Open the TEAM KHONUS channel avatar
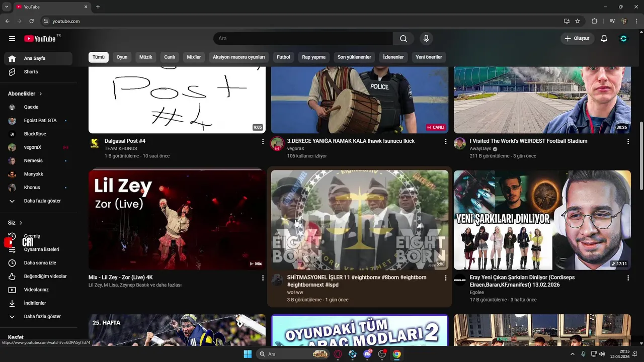This screenshot has height=362, width=644. [95, 143]
